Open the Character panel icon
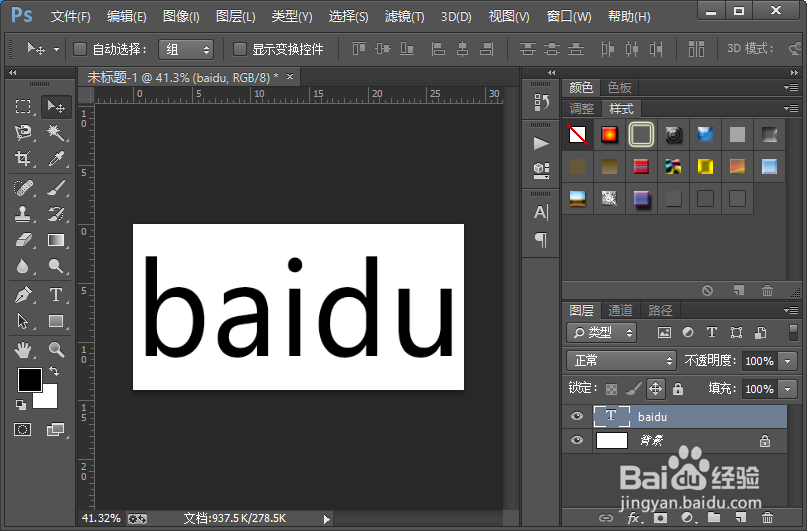The height and width of the screenshot is (531, 807). 541,212
